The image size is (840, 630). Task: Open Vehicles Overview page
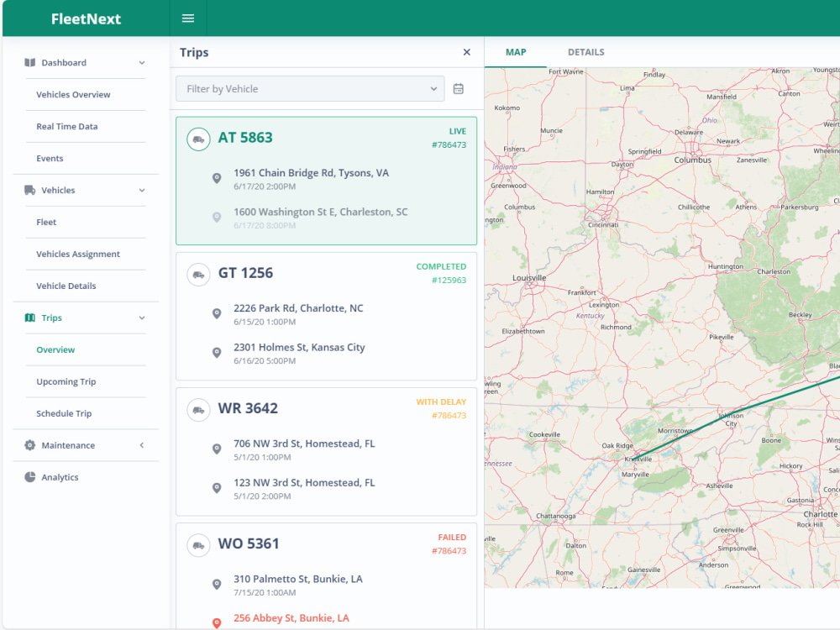(x=73, y=94)
